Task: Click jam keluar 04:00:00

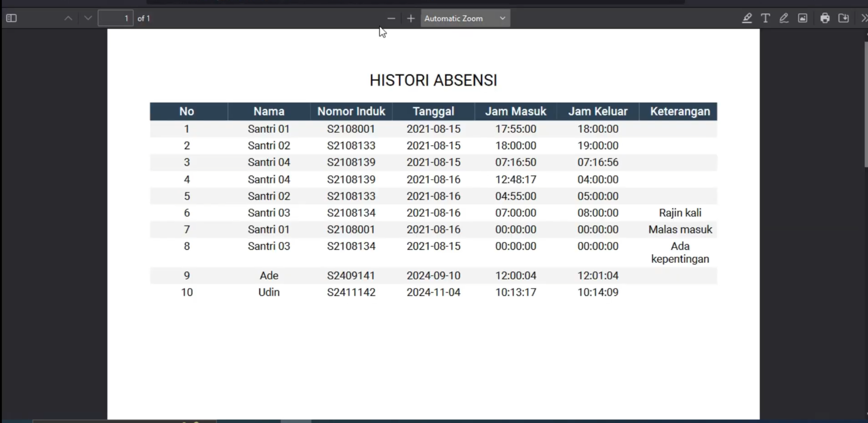Action: [598, 179]
